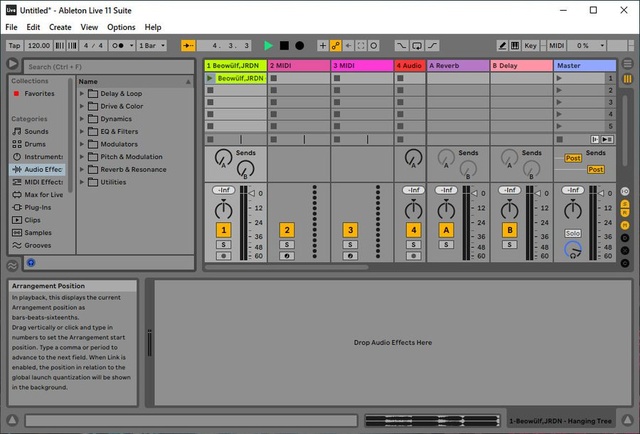Launch the Beowülf,JRDN clip in track 1

tap(210, 78)
